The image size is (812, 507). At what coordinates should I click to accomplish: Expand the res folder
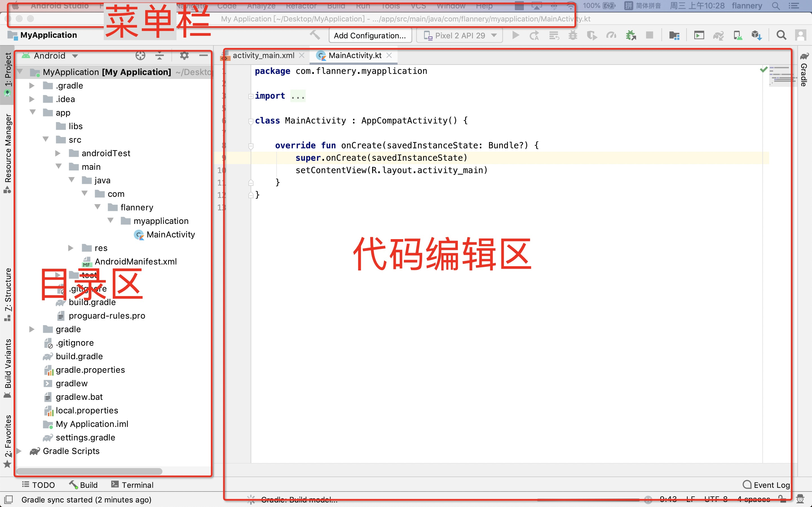[x=71, y=248]
